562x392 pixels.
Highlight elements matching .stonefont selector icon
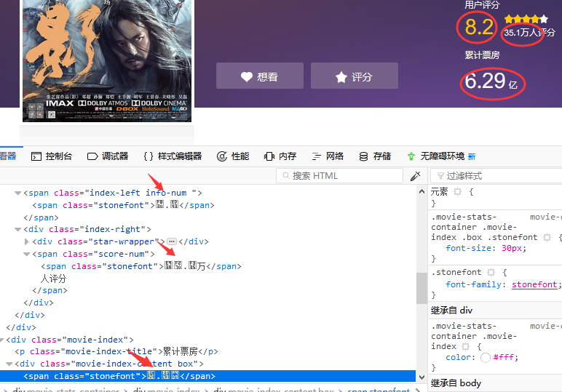(491, 273)
